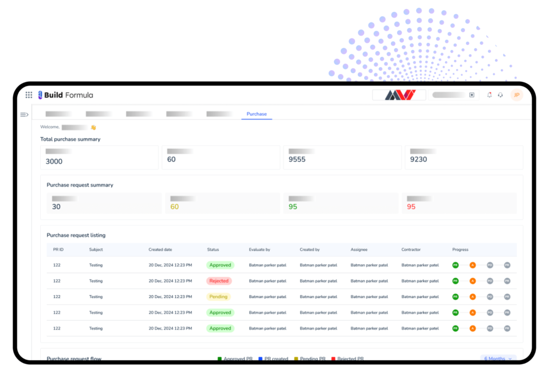Select the request summary card showing 30
Screen dimensions: 550x392
[x=104, y=203]
